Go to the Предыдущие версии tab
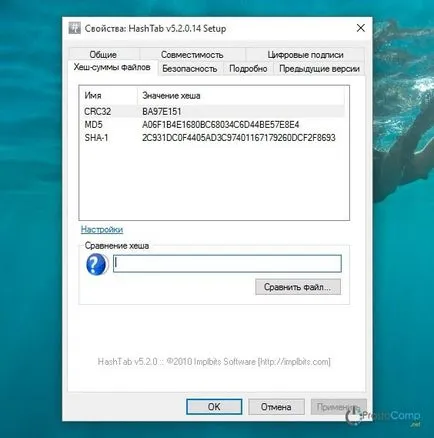The width and height of the screenshot is (434, 438). point(319,69)
